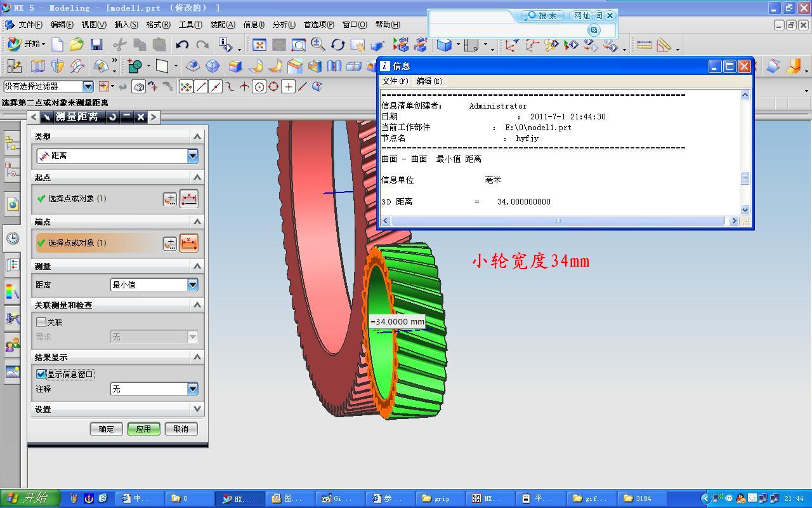Open the 帮助(H) menu
Screen dimensions: 812x508
(388, 24)
